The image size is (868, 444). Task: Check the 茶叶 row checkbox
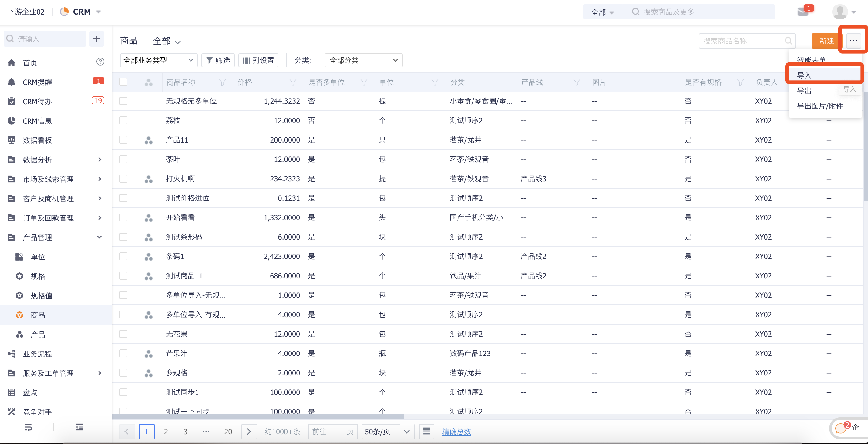(123, 159)
